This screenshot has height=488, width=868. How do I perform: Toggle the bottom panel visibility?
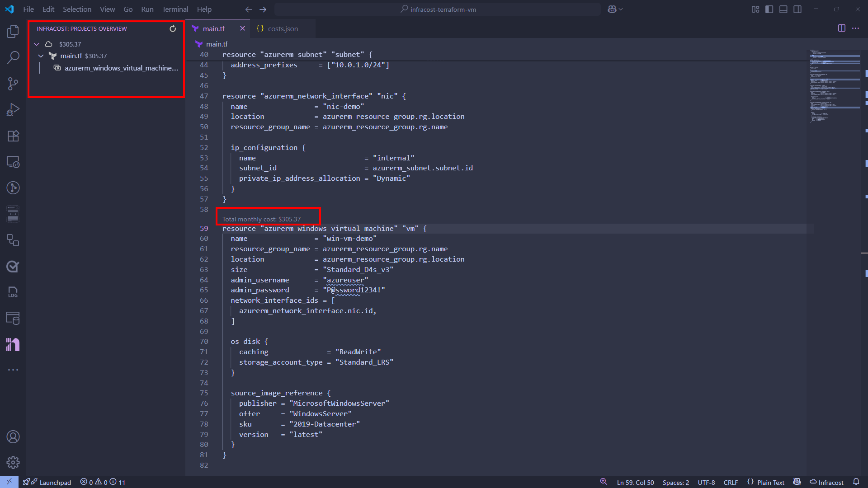pyautogui.click(x=783, y=9)
